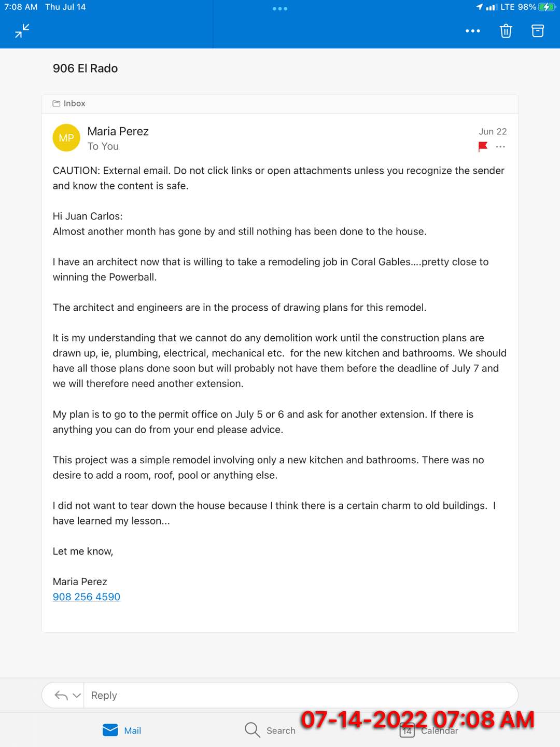This screenshot has width=560, height=747.
Task: Click the reply arrow icon
Action: (61, 696)
